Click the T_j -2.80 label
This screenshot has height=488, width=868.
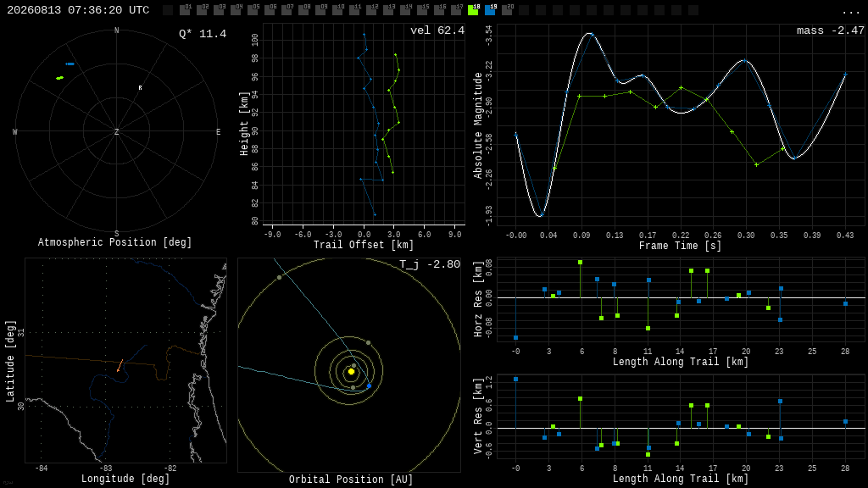click(x=430, y=264)
